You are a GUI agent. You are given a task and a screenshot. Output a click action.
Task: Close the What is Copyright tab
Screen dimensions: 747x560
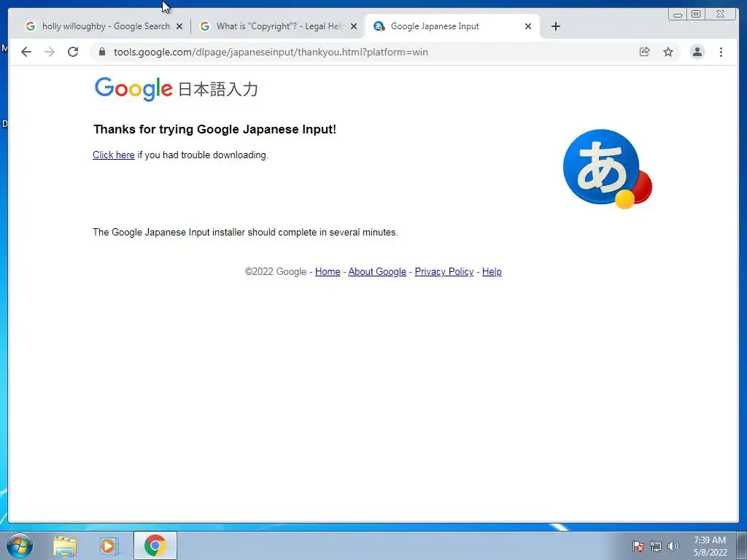[x=354, y=26]
